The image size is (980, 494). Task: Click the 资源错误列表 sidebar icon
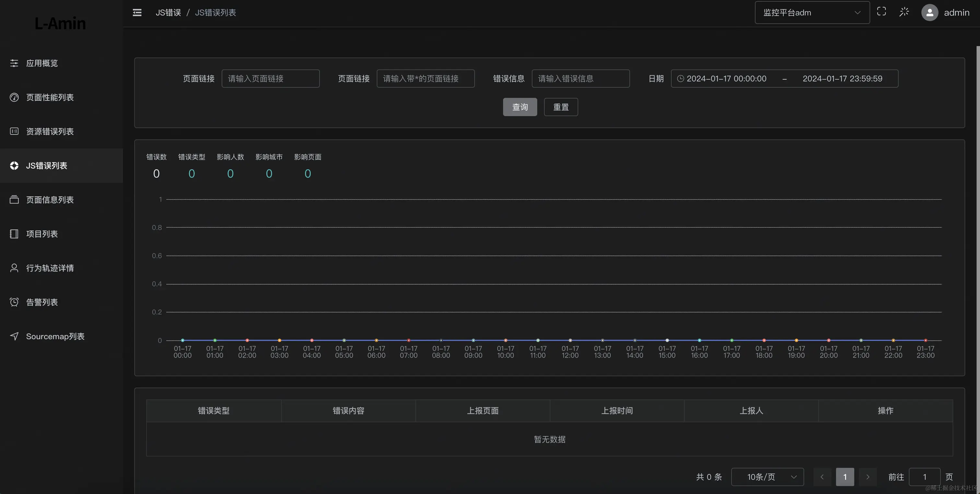point(14,131)
